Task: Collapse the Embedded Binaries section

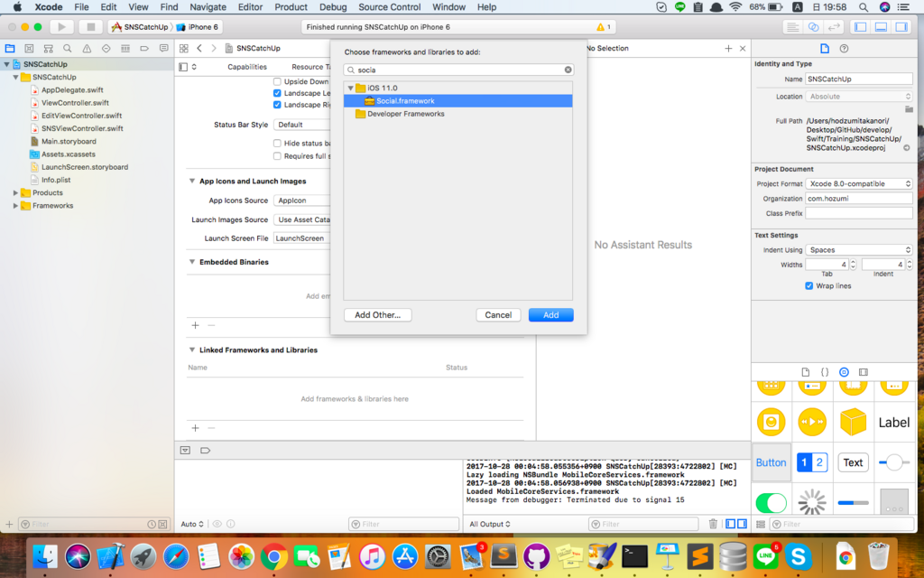Action: click(x=191, y=262)
